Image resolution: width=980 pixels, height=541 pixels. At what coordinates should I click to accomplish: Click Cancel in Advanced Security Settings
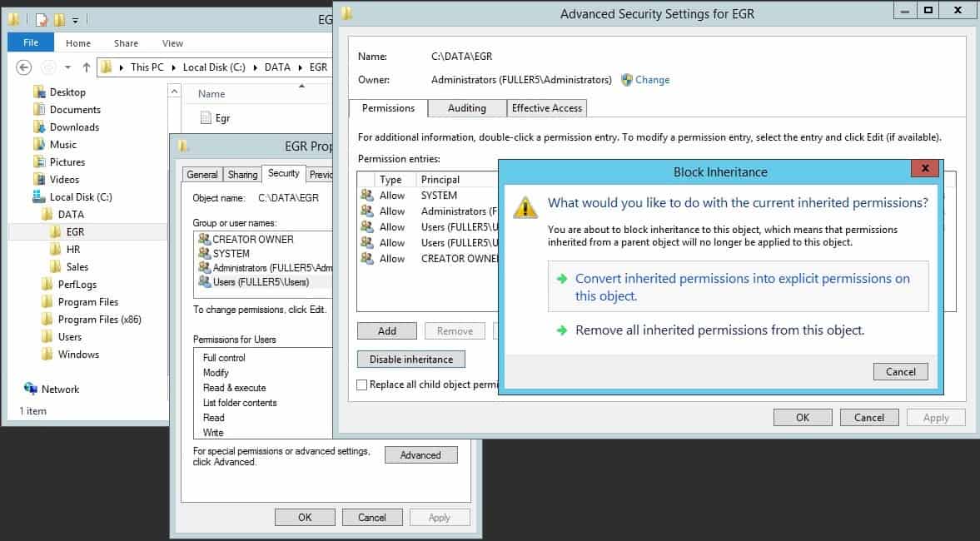869,417
